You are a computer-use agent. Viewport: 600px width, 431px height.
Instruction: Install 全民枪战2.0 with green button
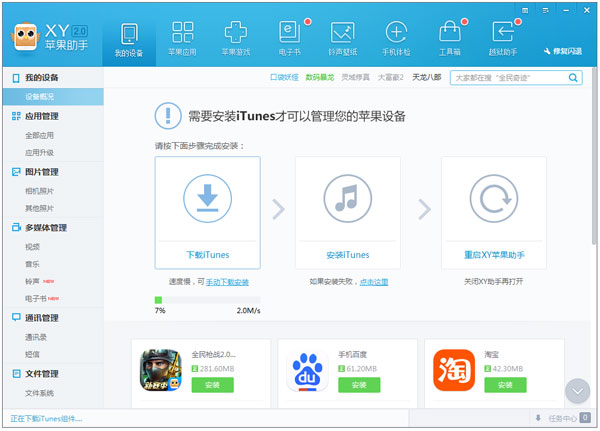pos(212,385)
